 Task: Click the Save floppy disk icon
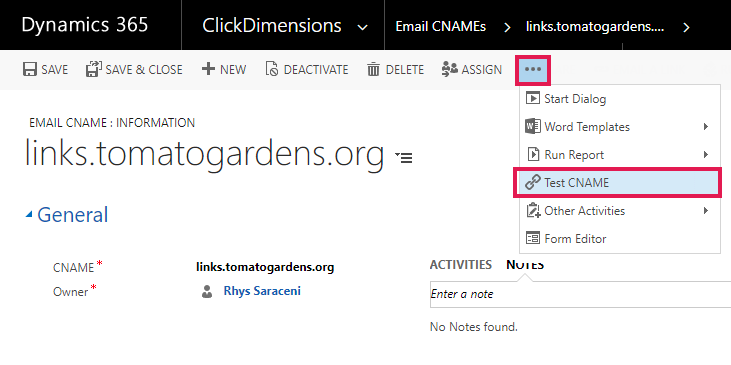click(30, 70)
